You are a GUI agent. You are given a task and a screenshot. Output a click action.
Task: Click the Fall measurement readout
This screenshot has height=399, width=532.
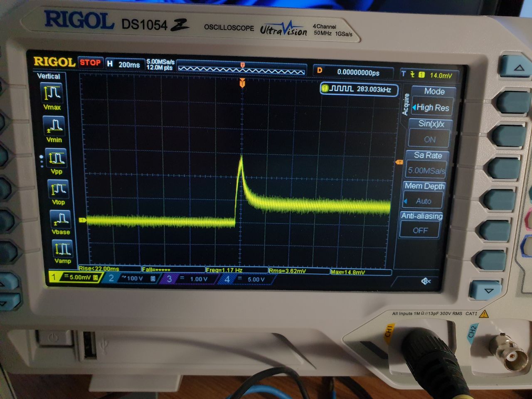coord(156,269)
